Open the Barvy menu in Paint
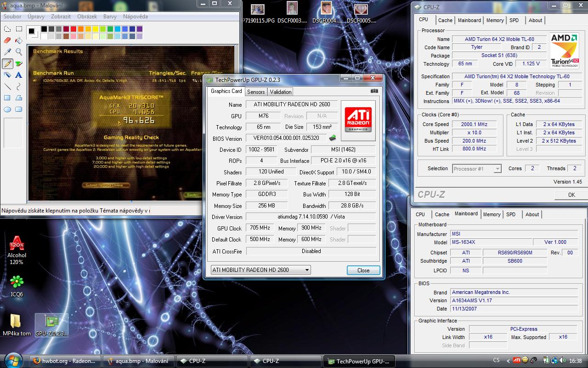Viewport: 588px width, 368px height. [110, 16]
